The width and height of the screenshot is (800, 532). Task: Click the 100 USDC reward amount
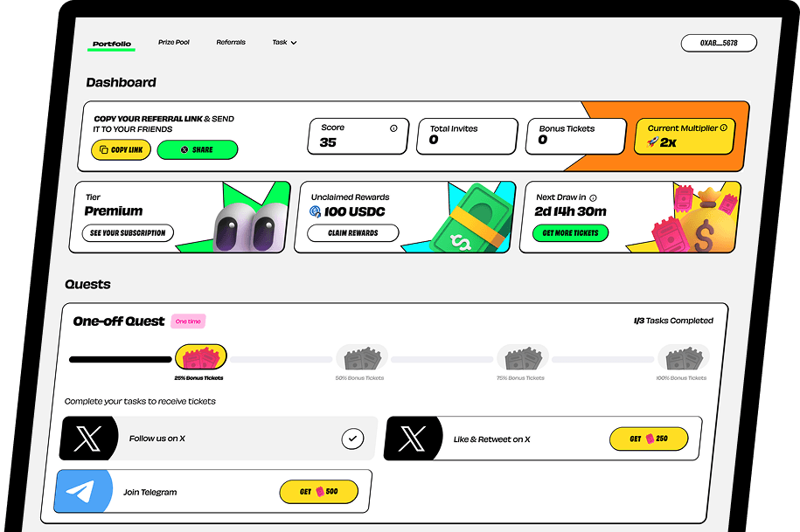(x=355, y=212)
